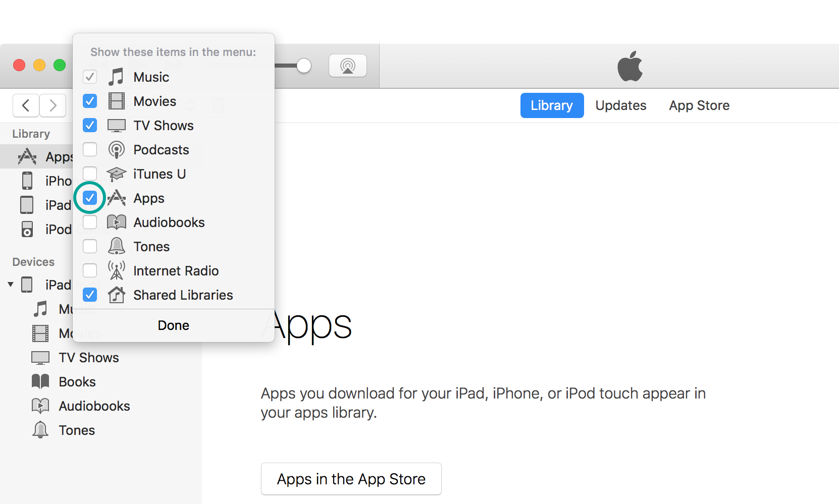Click the Podcasts icon in the menu list

[x=117, y=150]
